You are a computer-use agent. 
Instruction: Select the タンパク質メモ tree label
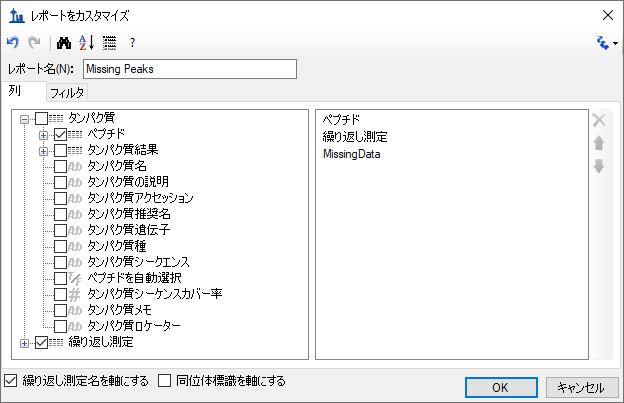(x=119, y=310)
